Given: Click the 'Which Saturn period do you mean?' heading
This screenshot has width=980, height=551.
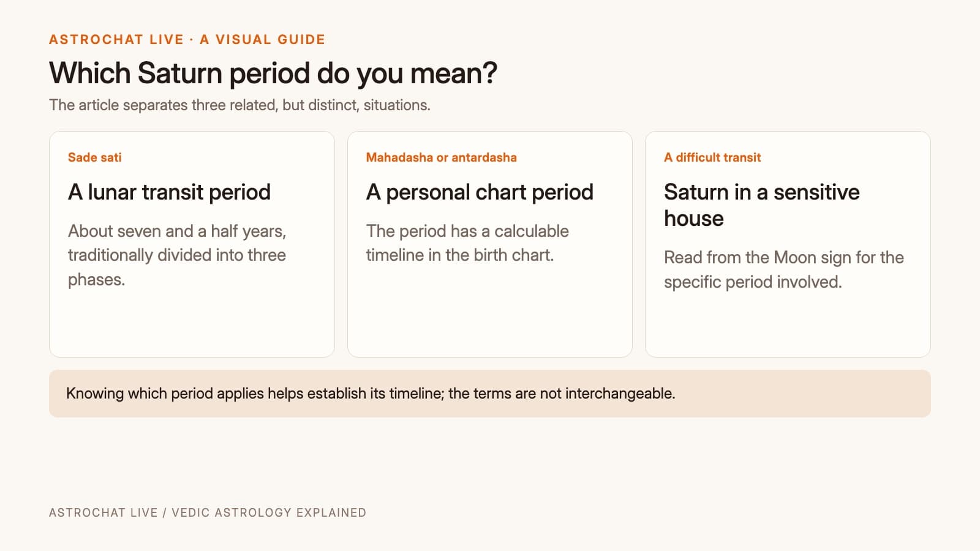Looking at the screenshot, I should [x=273, y=73].
